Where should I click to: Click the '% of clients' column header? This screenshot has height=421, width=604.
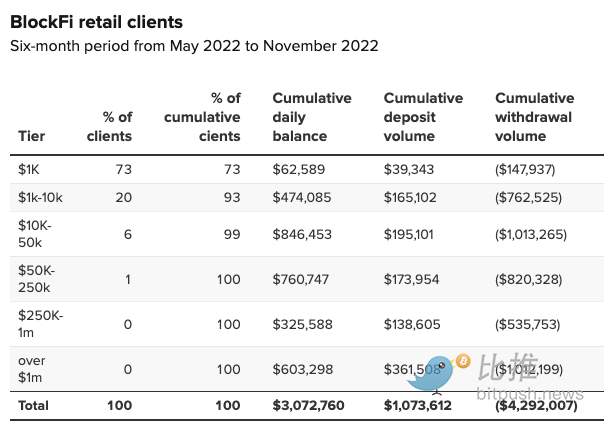(x=109, y=126)
